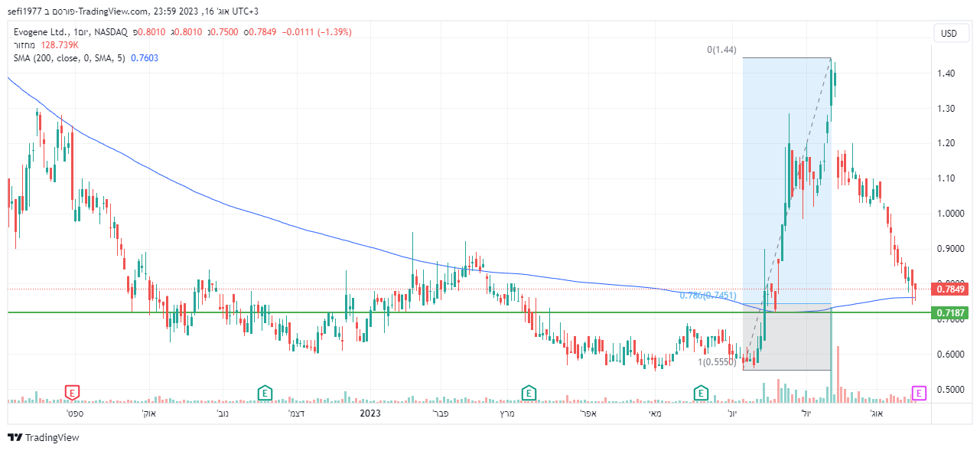Click the green horizontal line label 0.7187
The width and height of the screenshot is (980, 451).
(x=949, y=312)
